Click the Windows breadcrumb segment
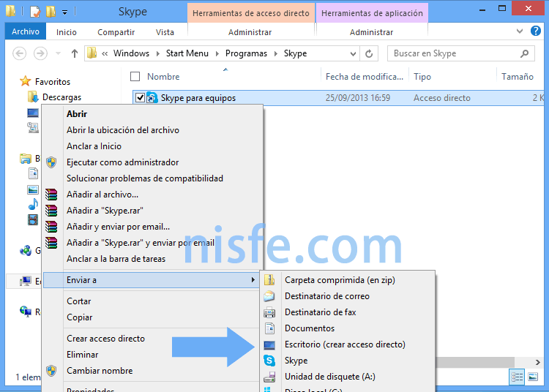The height and width of the screenshot is (392, 549). [131, 53]
